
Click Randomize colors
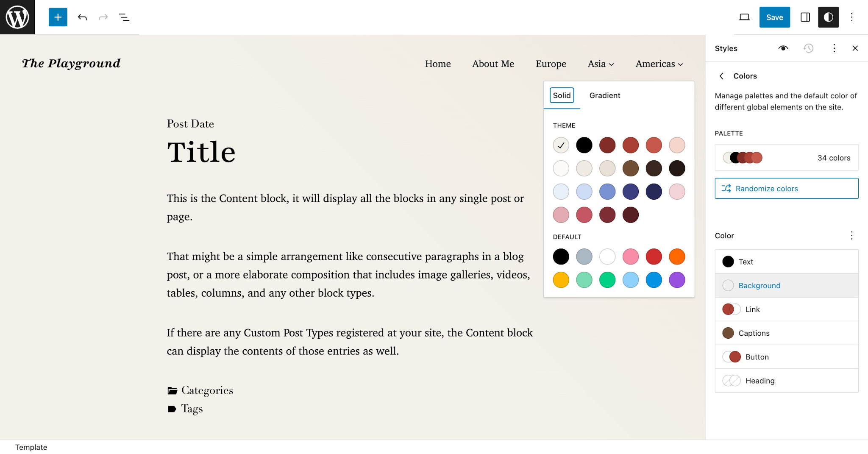click(786, 188)
